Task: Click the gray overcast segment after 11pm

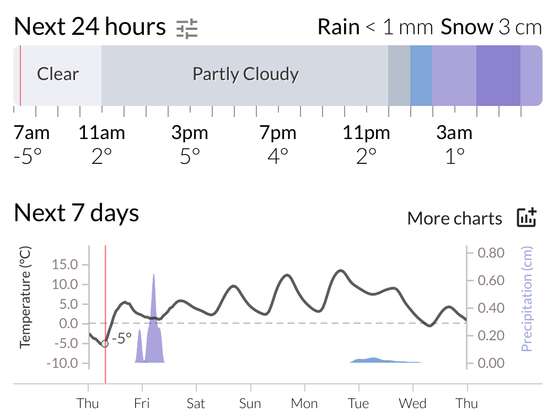Action: [399, 75]
